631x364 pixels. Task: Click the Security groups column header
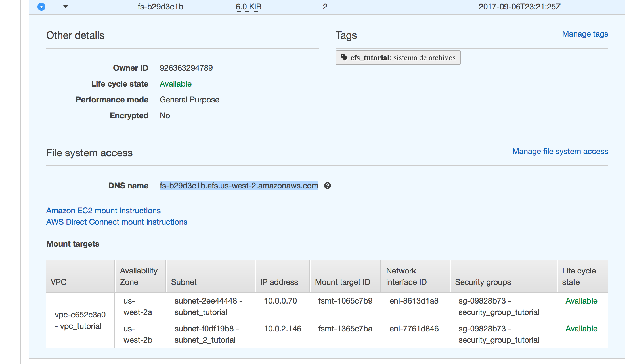point(483,282)
